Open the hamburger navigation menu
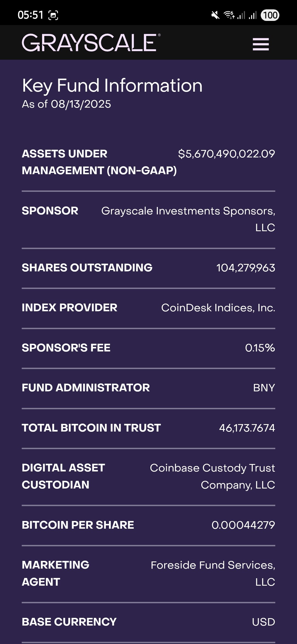The height and width of the screenshot is (644, 297). 261,44
